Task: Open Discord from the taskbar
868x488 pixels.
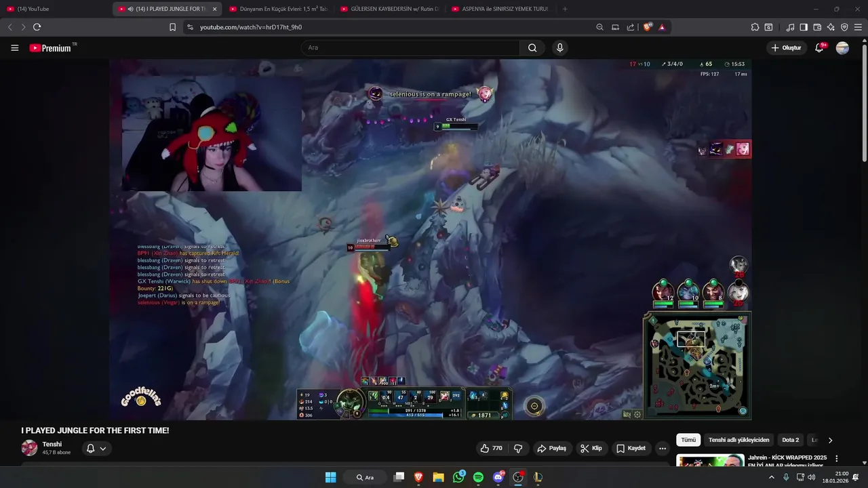Action: click(x=498, y=477)
